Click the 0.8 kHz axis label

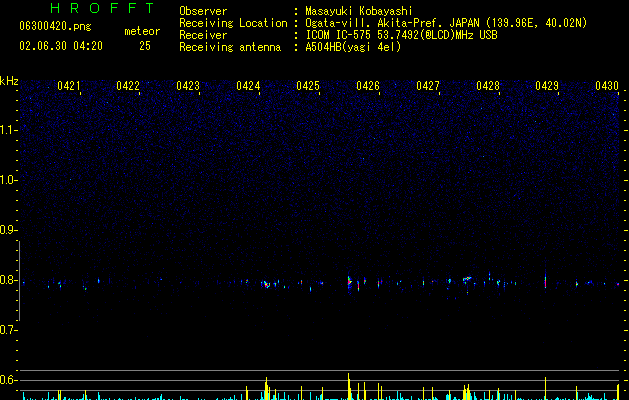[9, 280]
